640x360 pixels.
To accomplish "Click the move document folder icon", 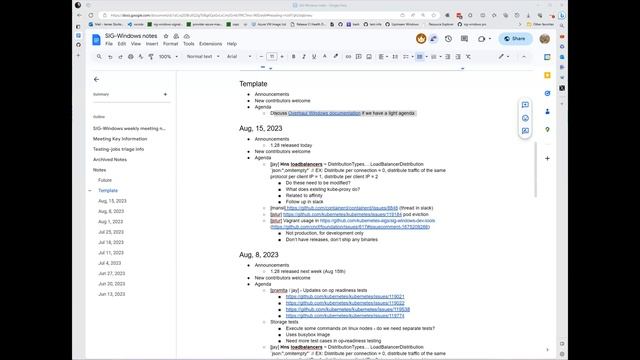I will click(176, 36).
